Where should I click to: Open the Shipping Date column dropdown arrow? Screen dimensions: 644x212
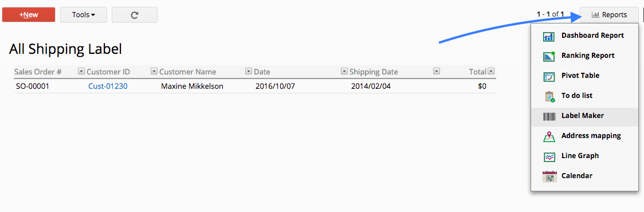pos(437,72)
